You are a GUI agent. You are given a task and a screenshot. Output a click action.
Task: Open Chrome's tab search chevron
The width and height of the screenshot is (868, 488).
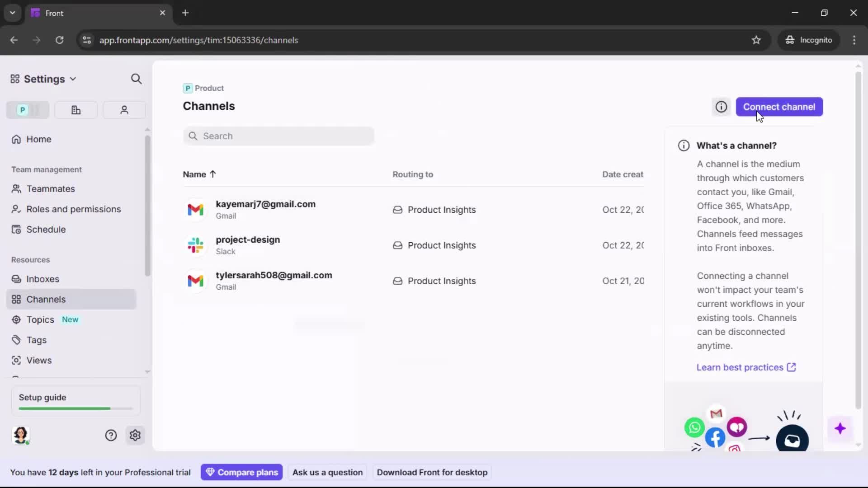coord(12,13)
